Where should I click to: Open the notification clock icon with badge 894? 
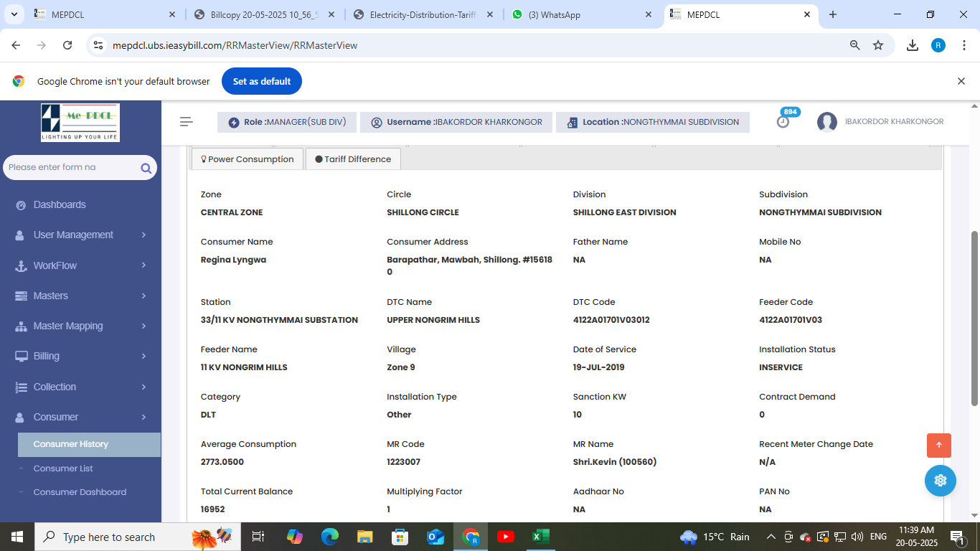coord(783,122)
